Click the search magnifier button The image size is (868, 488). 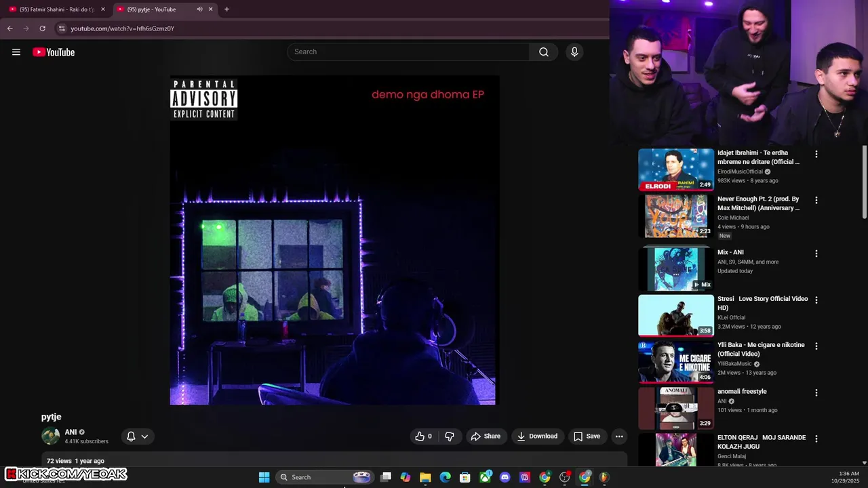(x=544, y=52)
